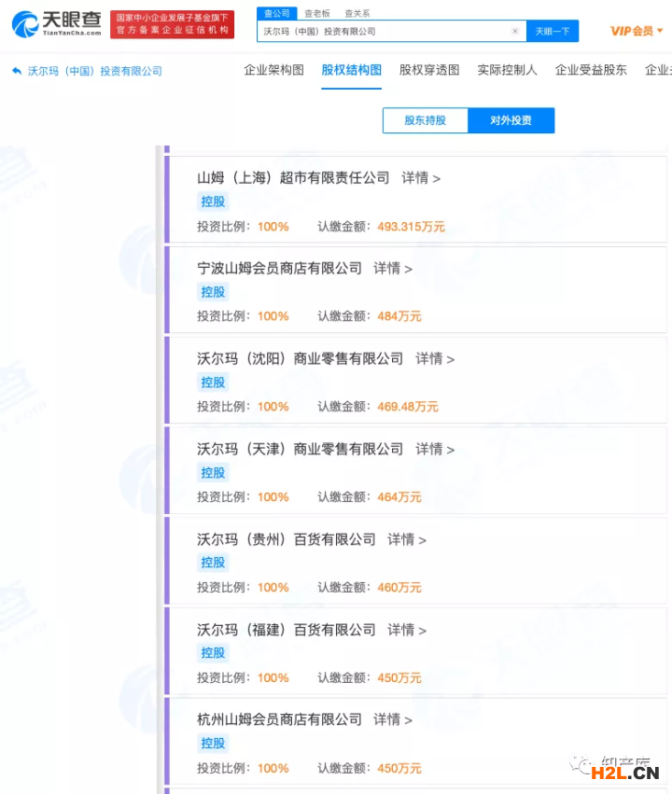Expand 详情 for 沃尔玛（沈阳）商业零售有限公司
The height and width of the screenshot is (794, 672).
tap(435, 358)
